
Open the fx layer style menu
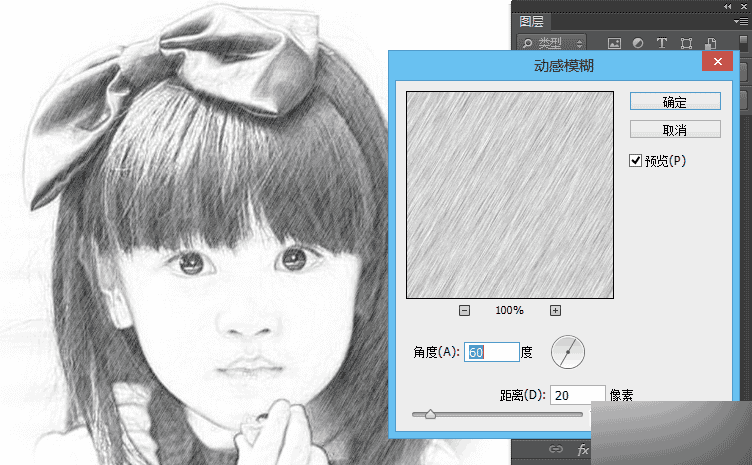pyautogui.click(x=583, y=450)
